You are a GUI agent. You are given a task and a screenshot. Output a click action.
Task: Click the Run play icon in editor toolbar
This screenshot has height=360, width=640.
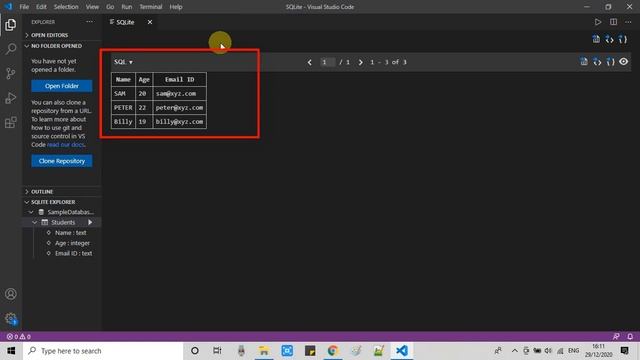[x=598, y=22]
